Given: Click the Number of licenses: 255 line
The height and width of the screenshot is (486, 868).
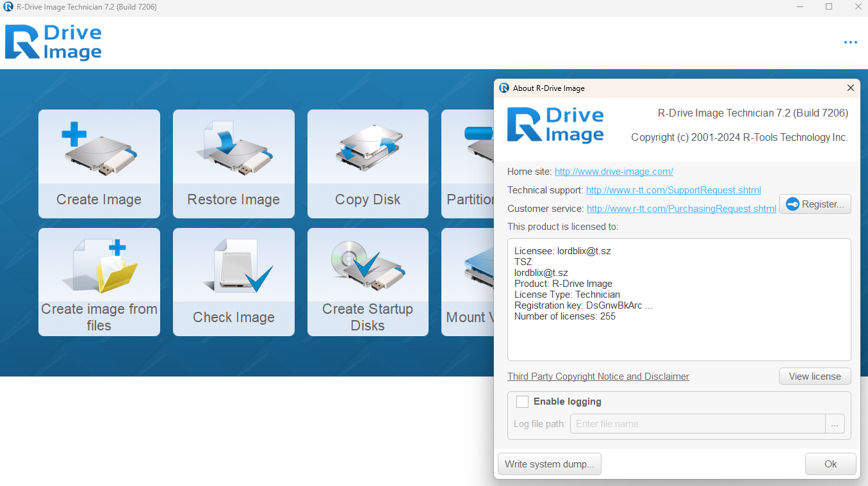Looking at the screenshot, I should tap(565, 316).
